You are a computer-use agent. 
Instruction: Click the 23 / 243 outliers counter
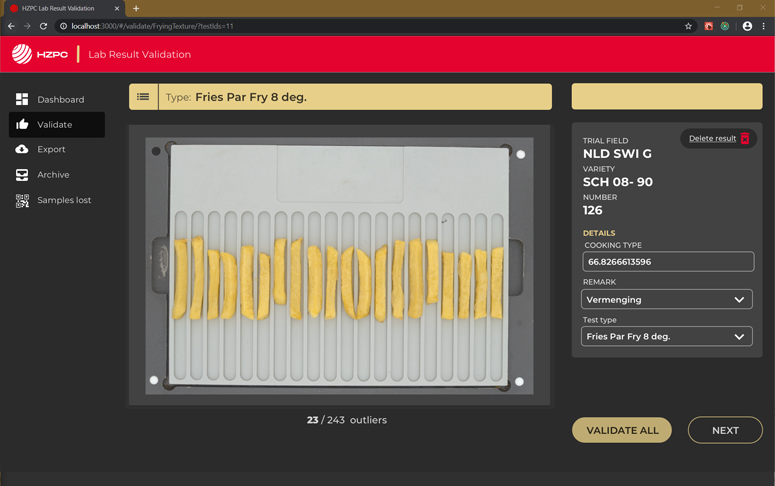pos(346,420)
